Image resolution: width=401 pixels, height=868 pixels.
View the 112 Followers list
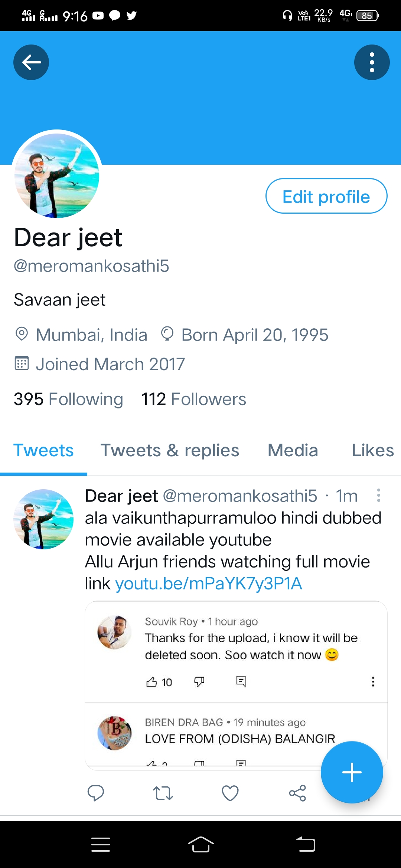click(193, 399)
